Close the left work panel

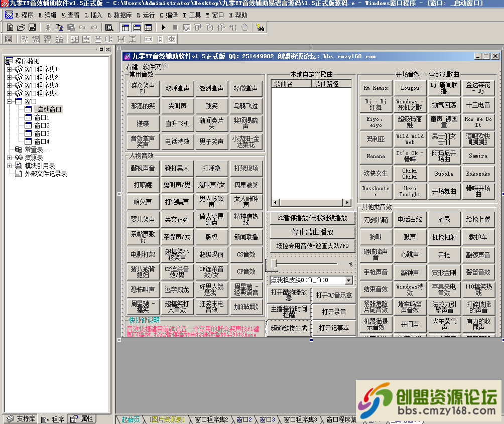pyautogui.click(x=108, y=49)
